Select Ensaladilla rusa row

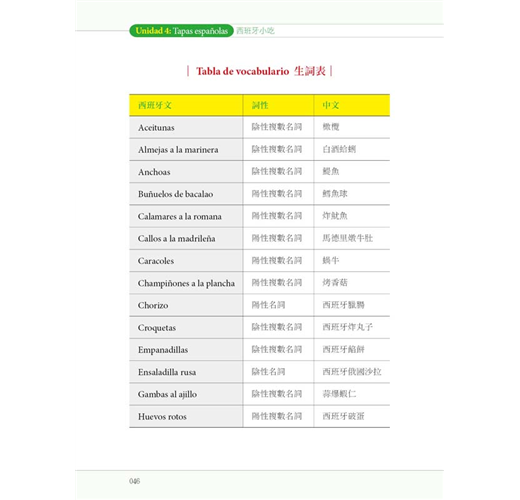(x=259, y=372)
